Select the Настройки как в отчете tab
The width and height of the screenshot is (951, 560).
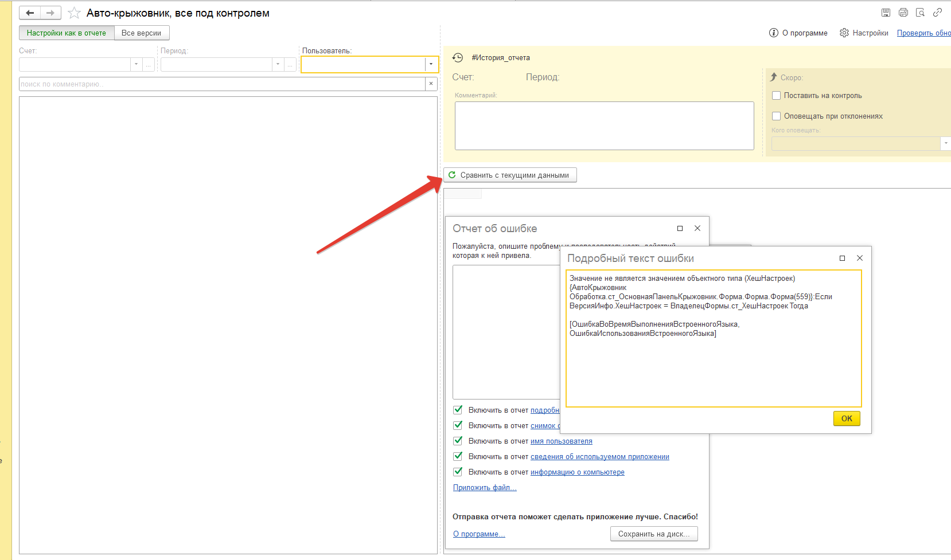[x=67, y=33]
